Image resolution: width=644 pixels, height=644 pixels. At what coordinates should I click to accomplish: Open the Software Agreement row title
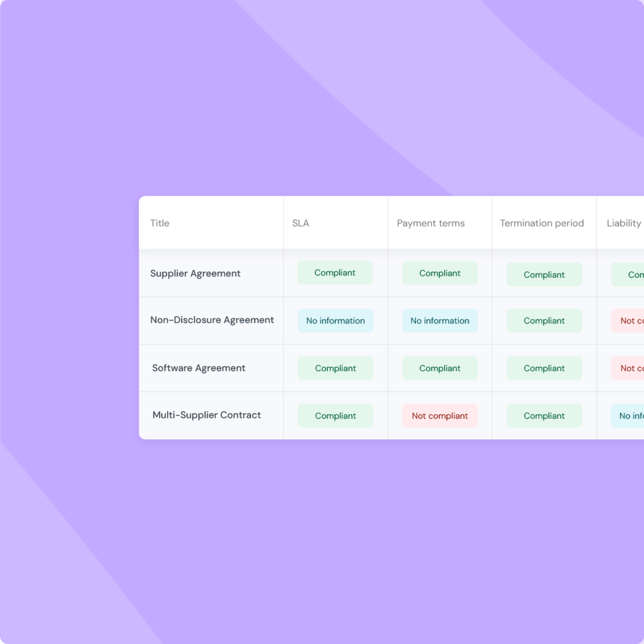point(198,368)
